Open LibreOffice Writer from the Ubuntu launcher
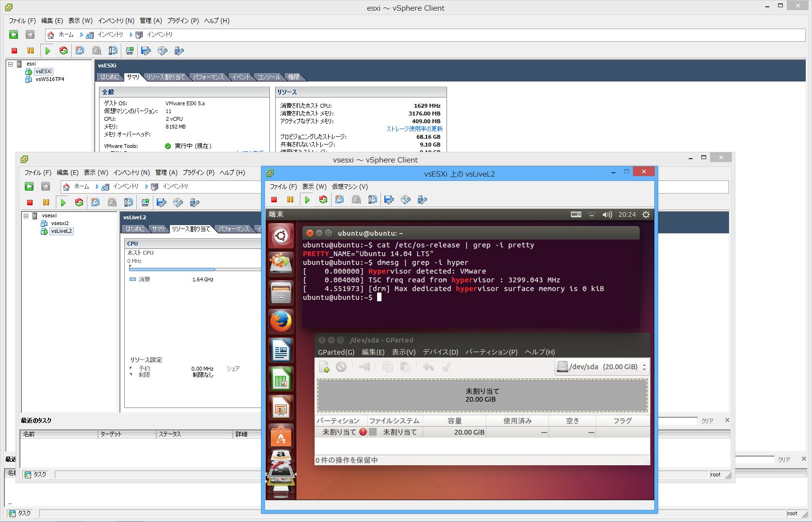 pyautogui.click(x=281, y=350)
